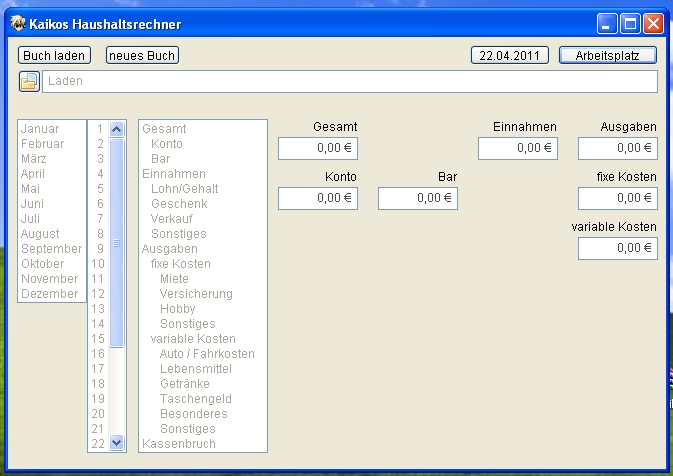Screen dimensions: 673x476
Task: Select day 15 in the day list
Action: tap(98, 339)
